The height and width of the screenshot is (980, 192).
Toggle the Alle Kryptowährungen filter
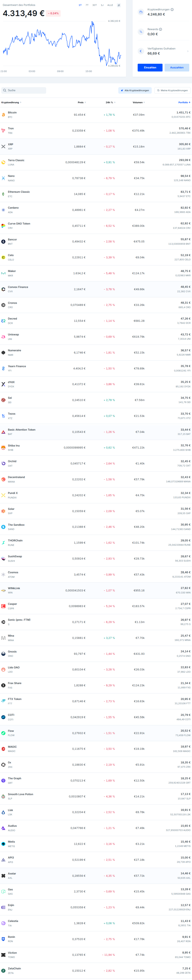coord(135,91)
